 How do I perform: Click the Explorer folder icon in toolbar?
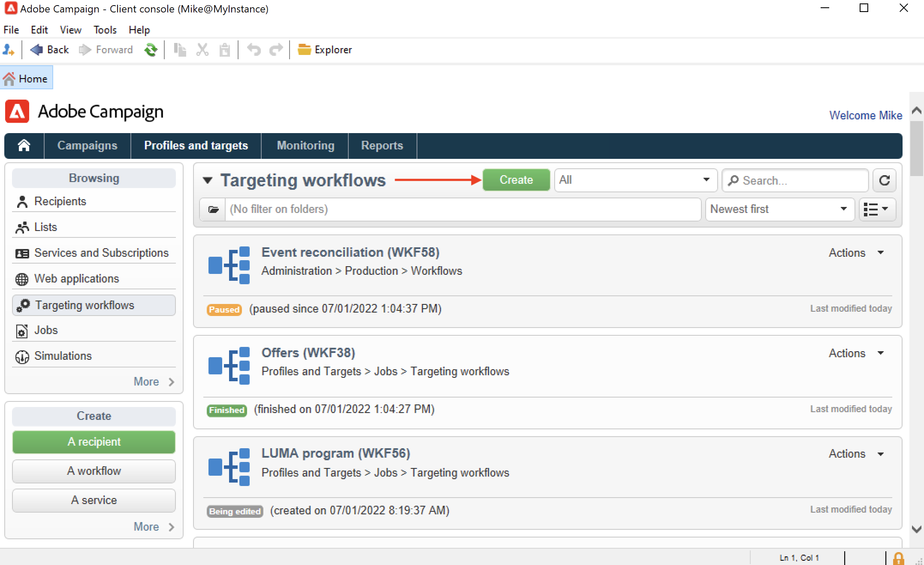pyautogui.click(x=304, y=50)
